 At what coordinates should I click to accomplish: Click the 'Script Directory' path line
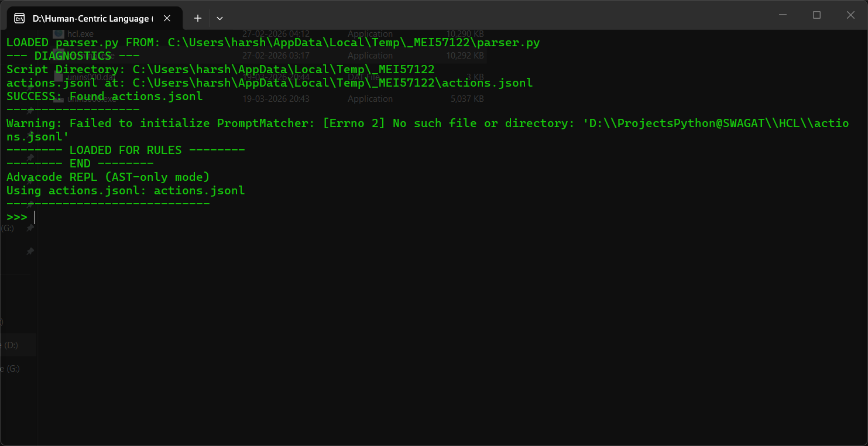pyautogui.click(x=220, y=70)
